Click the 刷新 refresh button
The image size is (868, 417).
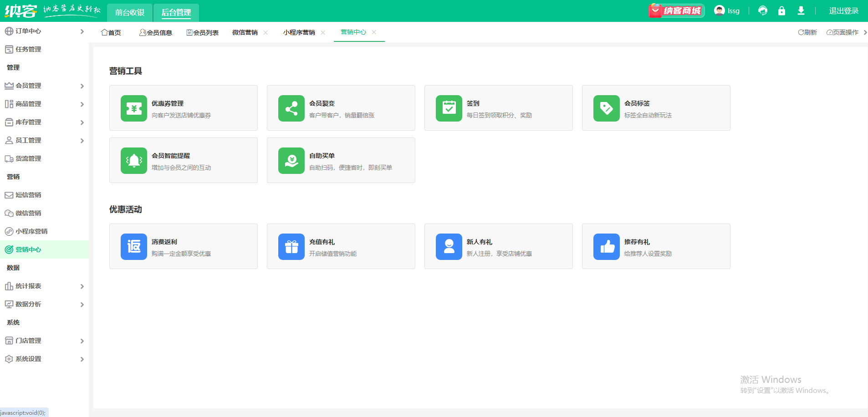click(807, 32)
